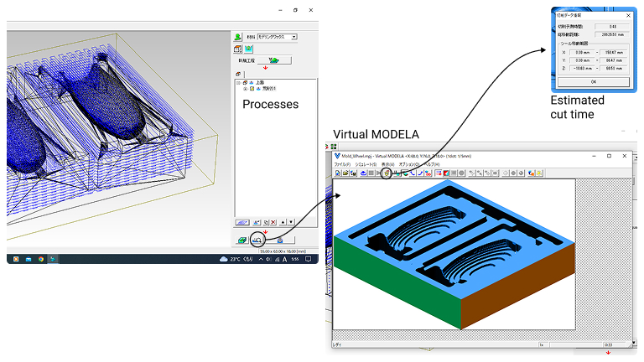
Task: Open the Help menu in Virtual MODELA
Action: tap(432, 164)
